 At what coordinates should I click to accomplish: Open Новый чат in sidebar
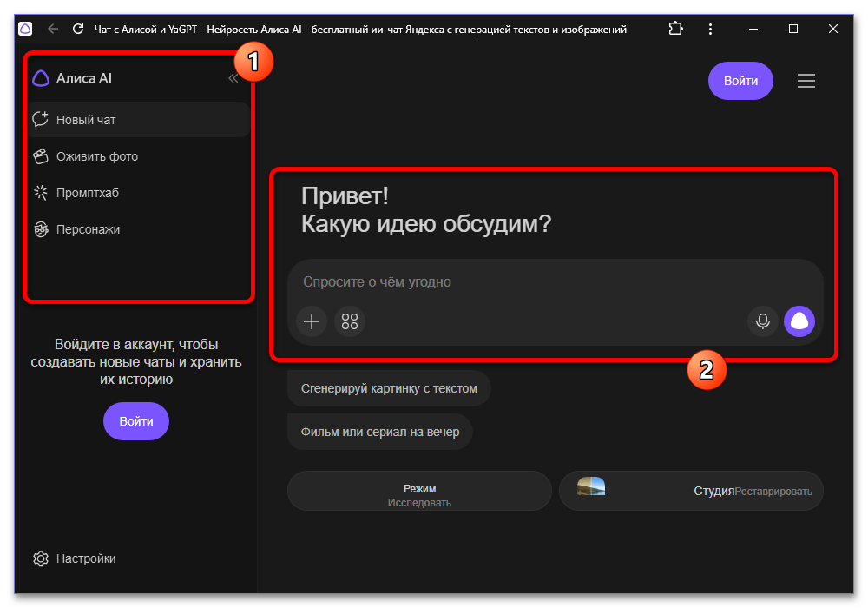tap(139, 120)
